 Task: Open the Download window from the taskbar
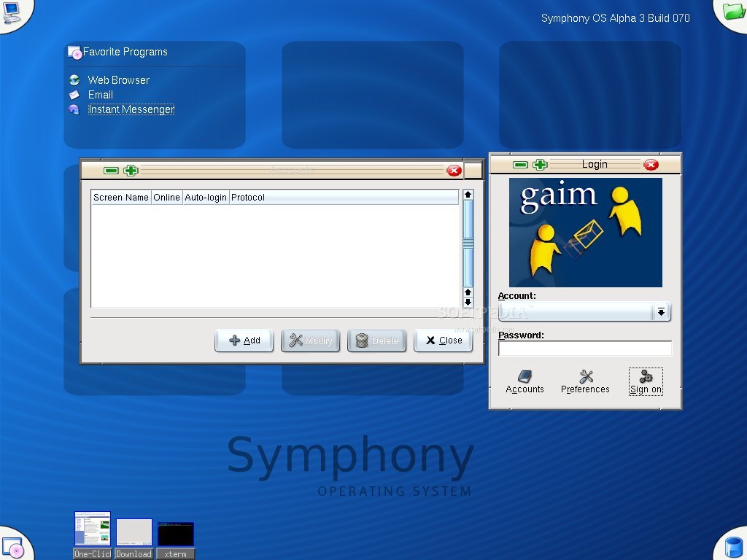133,532
